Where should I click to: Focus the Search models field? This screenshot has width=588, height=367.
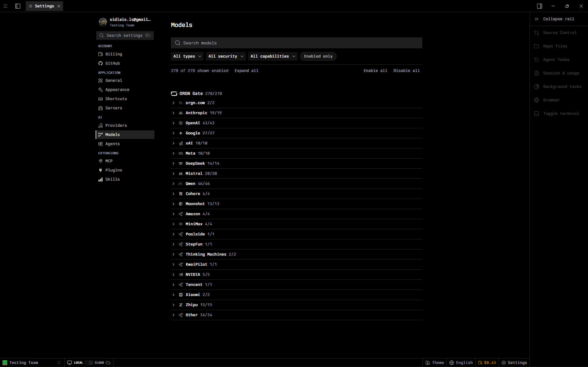tap(297, 43)
